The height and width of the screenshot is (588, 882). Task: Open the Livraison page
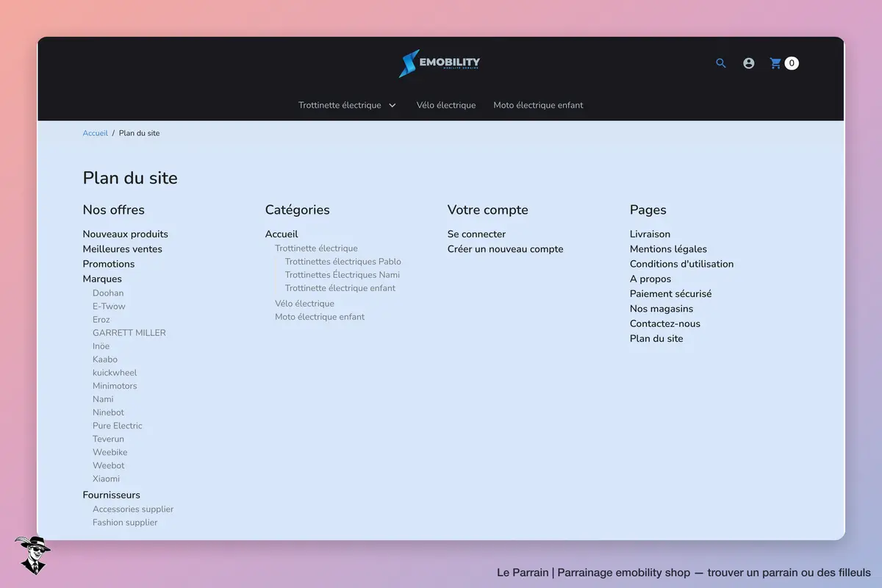coord(650,234)
